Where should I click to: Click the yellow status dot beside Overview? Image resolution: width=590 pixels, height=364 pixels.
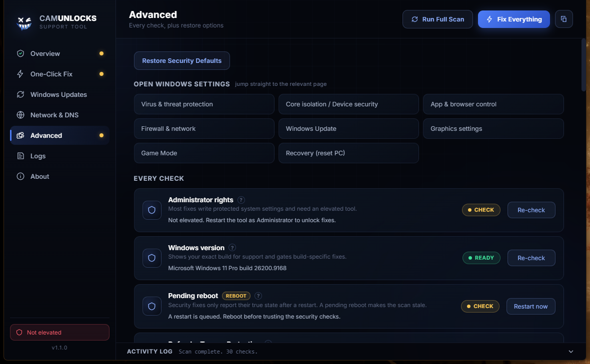click(101, 53)
